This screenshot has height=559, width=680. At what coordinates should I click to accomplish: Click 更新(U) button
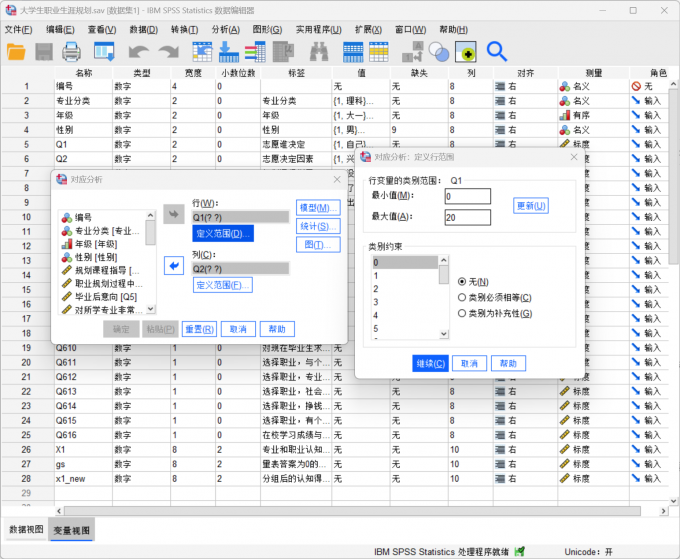tap(531, 206)
